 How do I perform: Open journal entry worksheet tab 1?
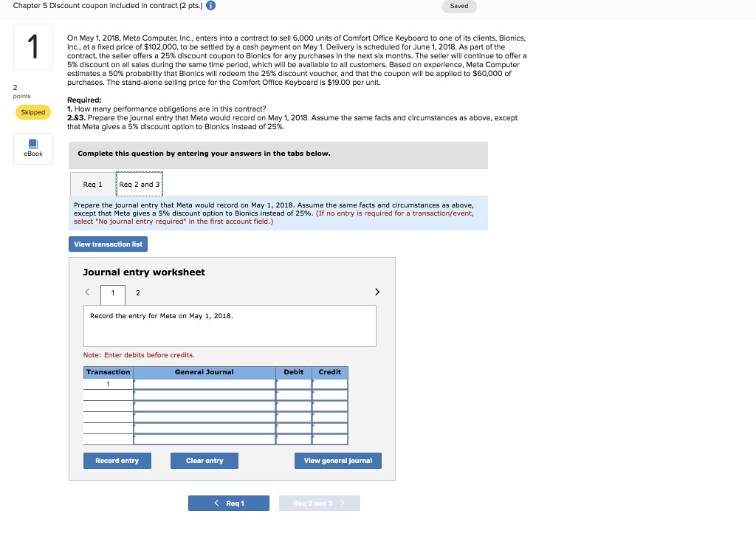113,294
